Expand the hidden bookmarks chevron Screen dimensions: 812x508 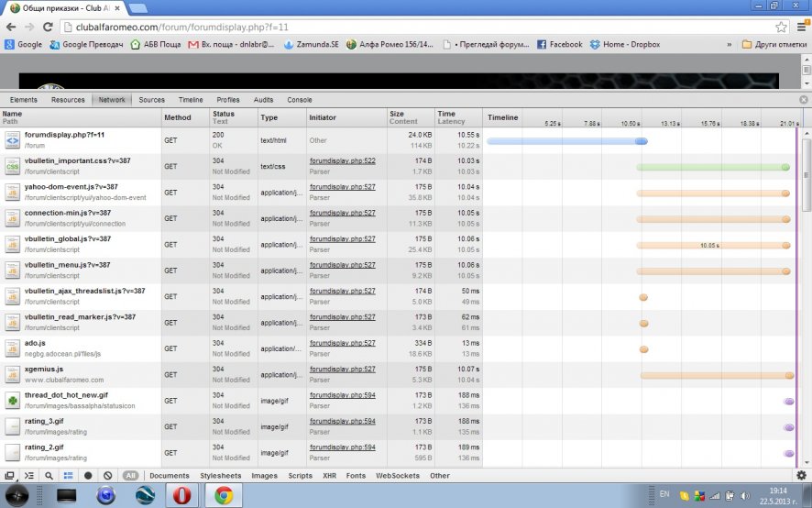(x=730, y=44)
